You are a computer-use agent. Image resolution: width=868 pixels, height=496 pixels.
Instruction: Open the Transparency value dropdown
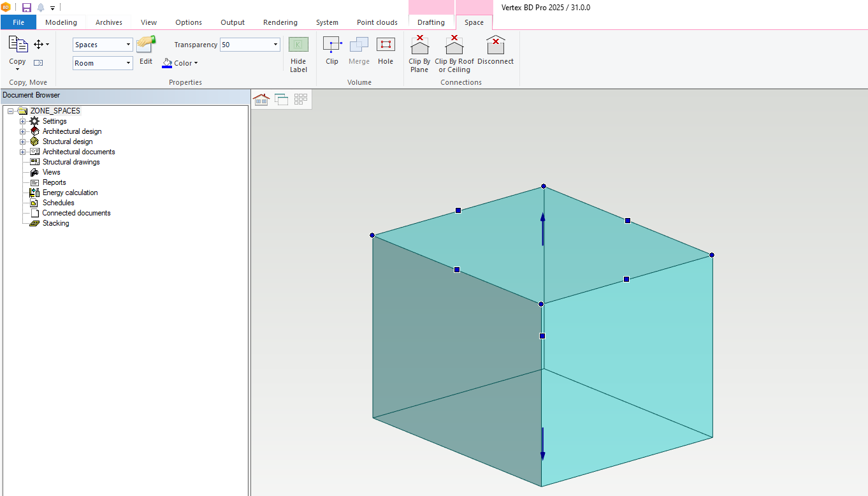pyautogui.click(x=275, y=45)
